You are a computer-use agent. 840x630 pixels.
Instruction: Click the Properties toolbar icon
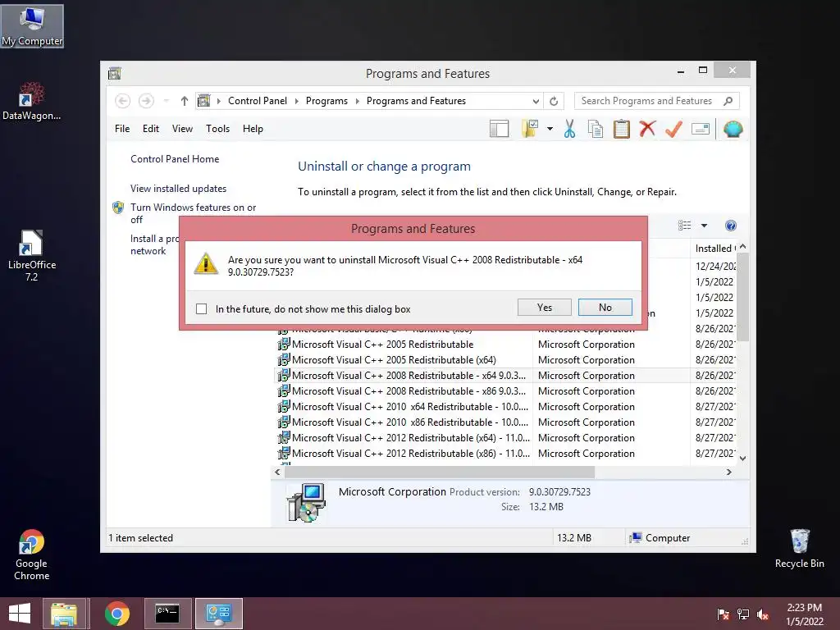tap(701, 129)
